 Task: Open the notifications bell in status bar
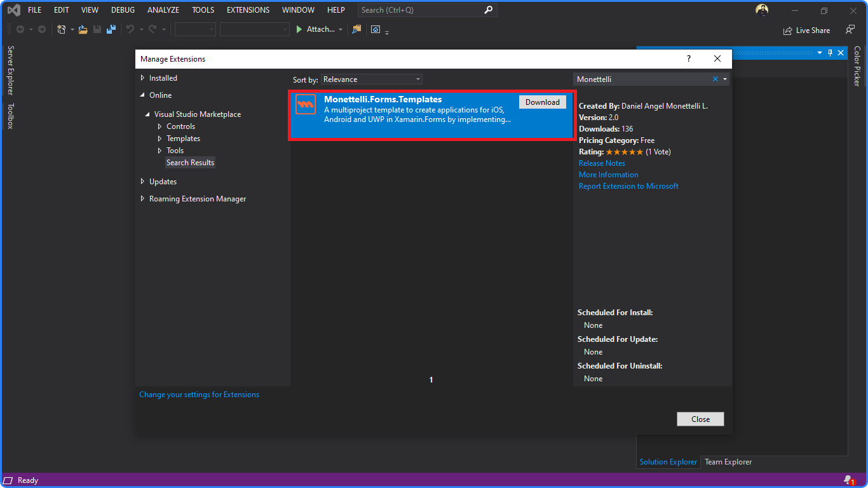(x=848, y=480)
